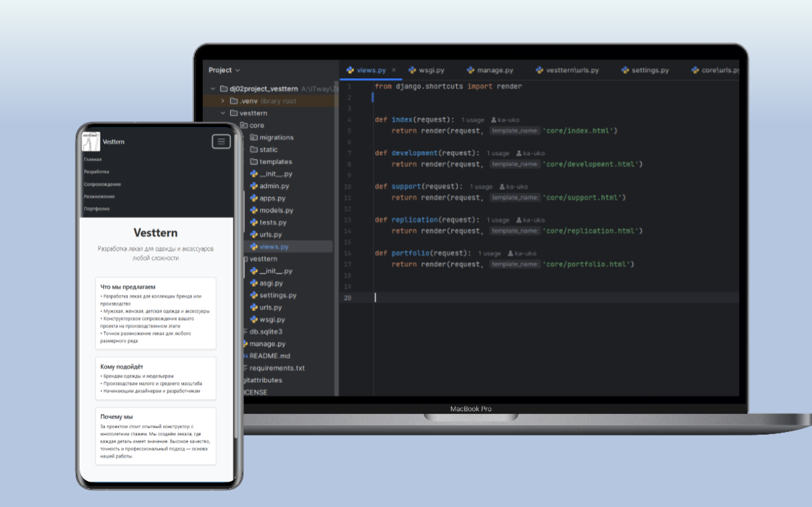Click the Vesttern logo on the mobile site
812x507 pixels.
[x=92, y=140]
